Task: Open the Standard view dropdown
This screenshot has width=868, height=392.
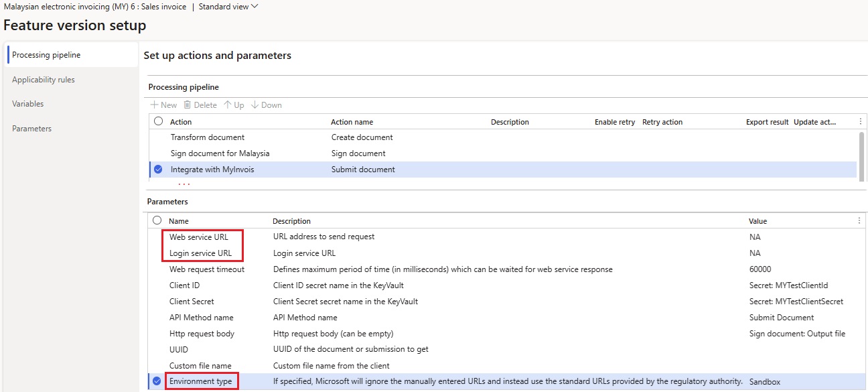Action: (x=228, y=6)
